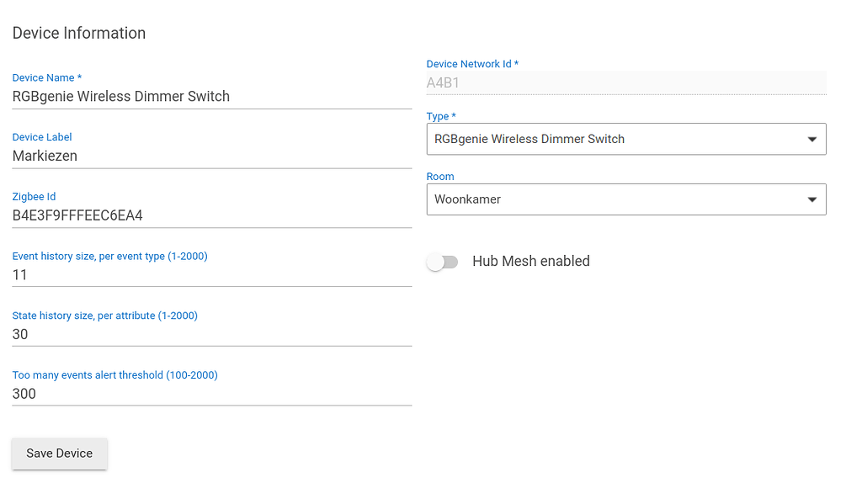Click the 'Room' label above dropdown

(x=440, y=177)
